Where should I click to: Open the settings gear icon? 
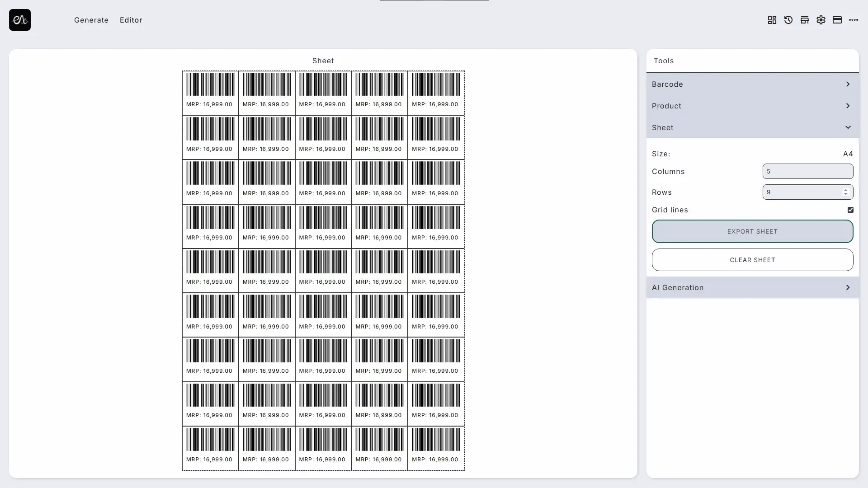[821, 20]
